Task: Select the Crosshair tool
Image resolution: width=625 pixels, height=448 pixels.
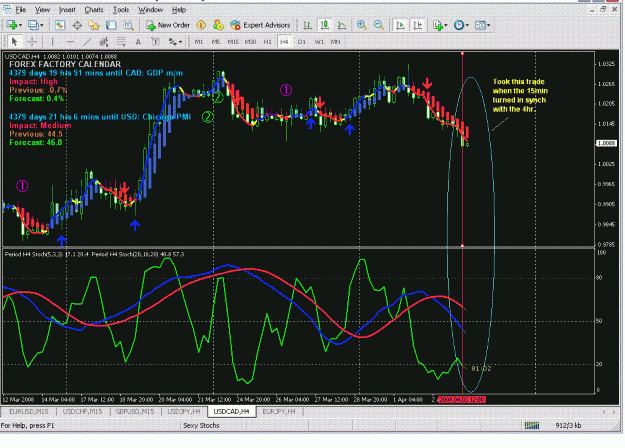Action: pyautogui.click(x=32, y=41)
